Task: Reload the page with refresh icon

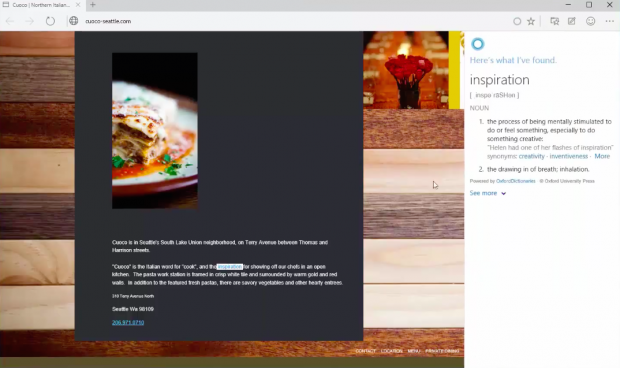Action: [x=50, y=21]
